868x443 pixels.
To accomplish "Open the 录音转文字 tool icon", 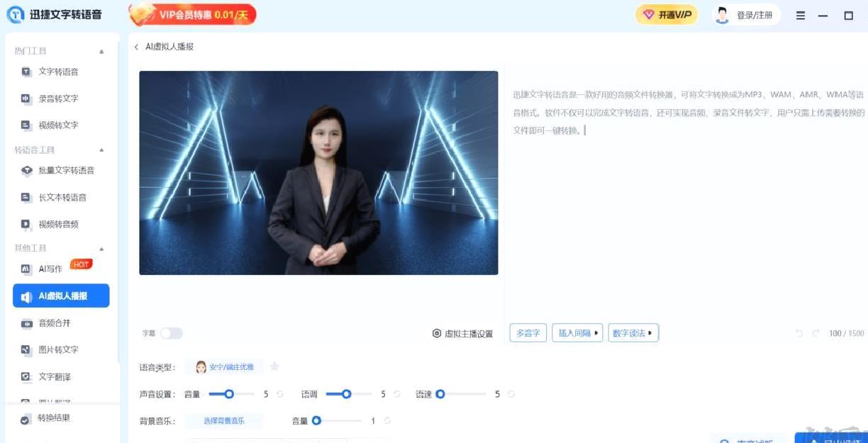I will coord(26,99).
